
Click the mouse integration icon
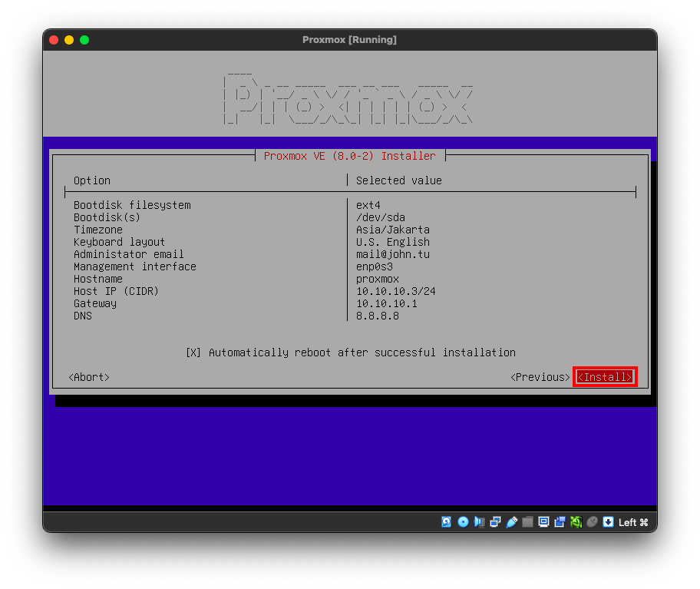592,521
